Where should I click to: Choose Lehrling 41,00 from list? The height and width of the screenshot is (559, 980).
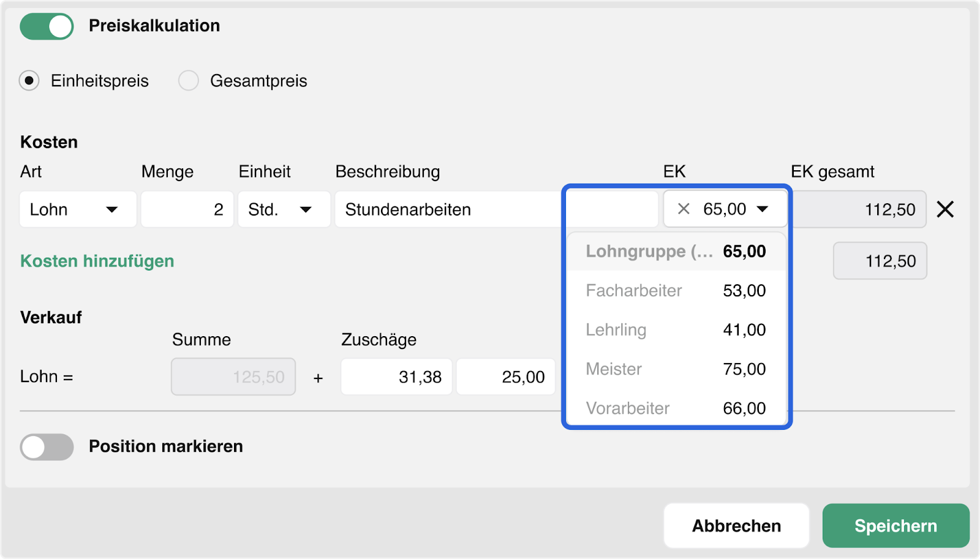click(676, 330)
